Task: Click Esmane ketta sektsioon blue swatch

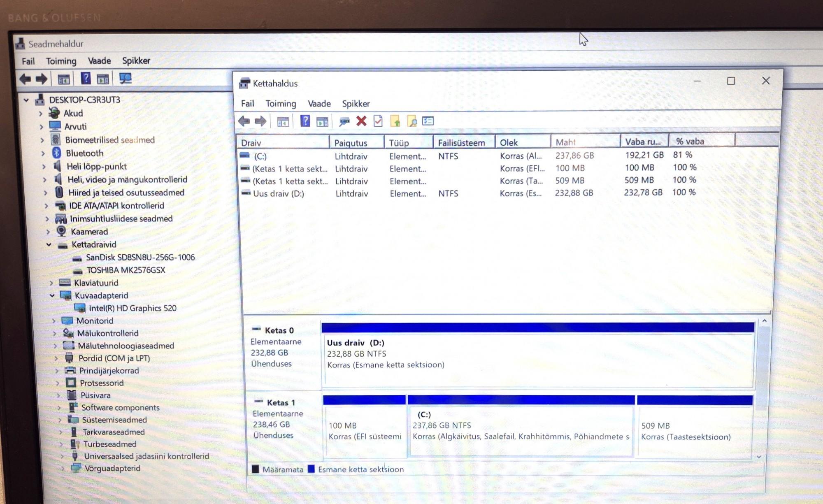Action: (x=311, y=469)
